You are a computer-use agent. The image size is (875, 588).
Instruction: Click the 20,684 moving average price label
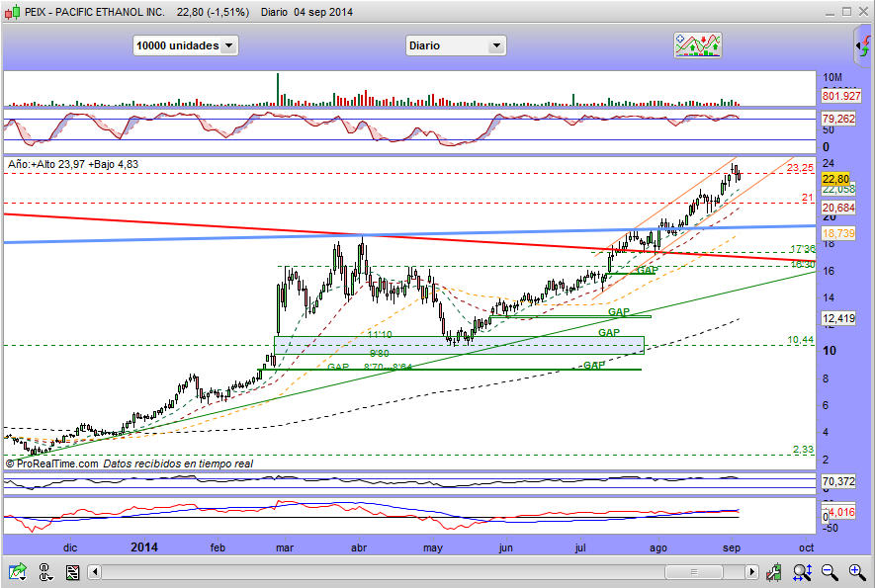(x=838, y=208)
